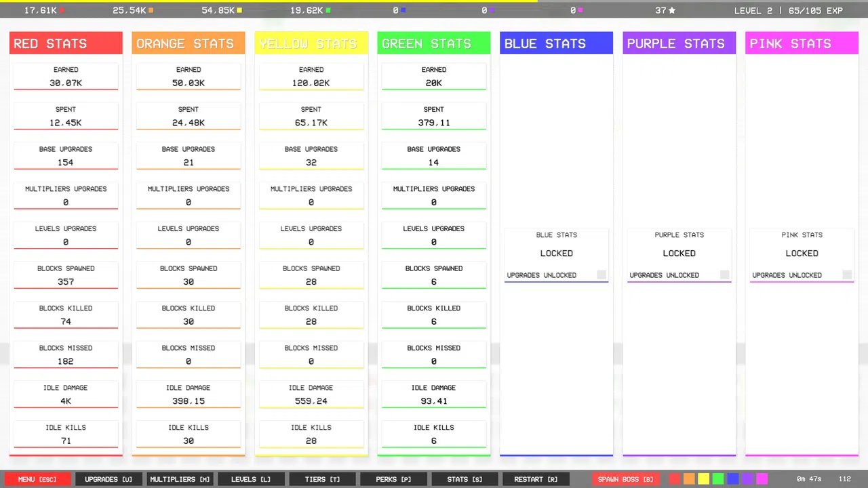Click Yellow Earned 120.02K card

311,77
